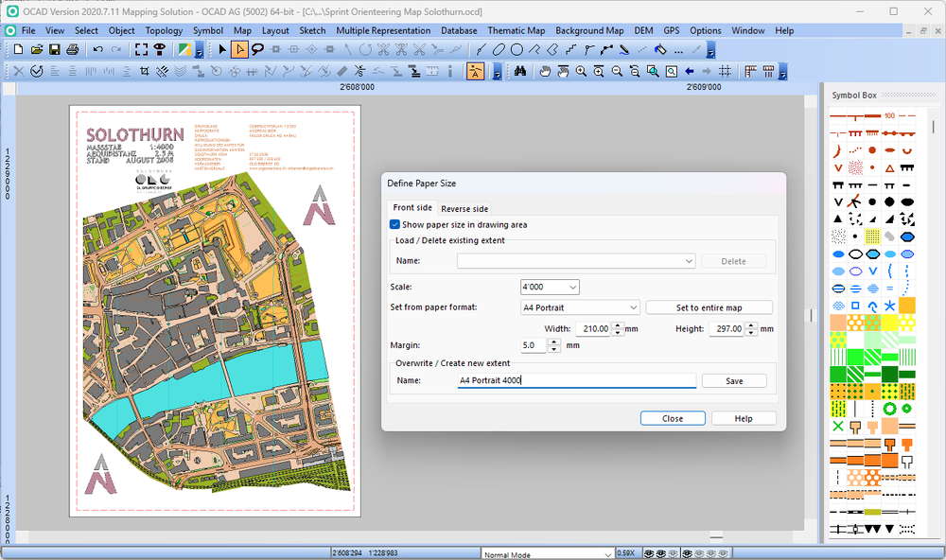Open the existing extent Name dropdown
This screenshot has width=946, height=560.
click(x=689, y=261)
